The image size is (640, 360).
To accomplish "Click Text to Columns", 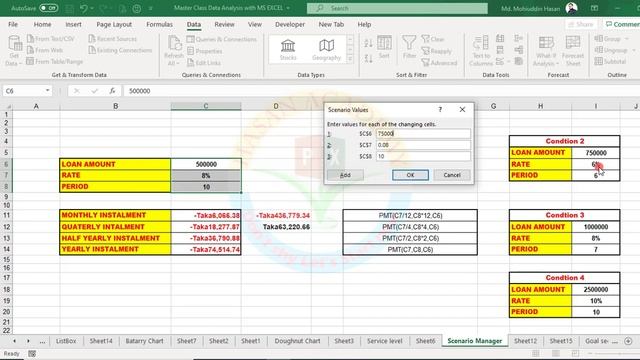I will click(481, 51).
